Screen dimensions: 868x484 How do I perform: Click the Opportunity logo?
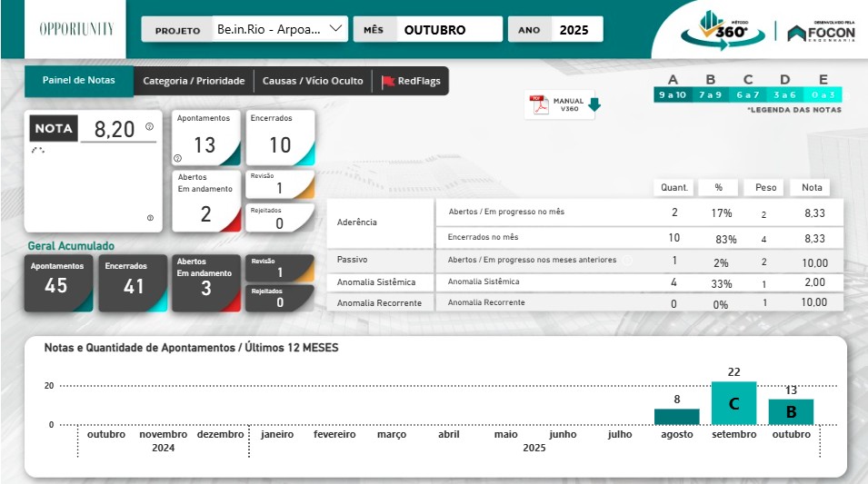click(x=76, y=29)
